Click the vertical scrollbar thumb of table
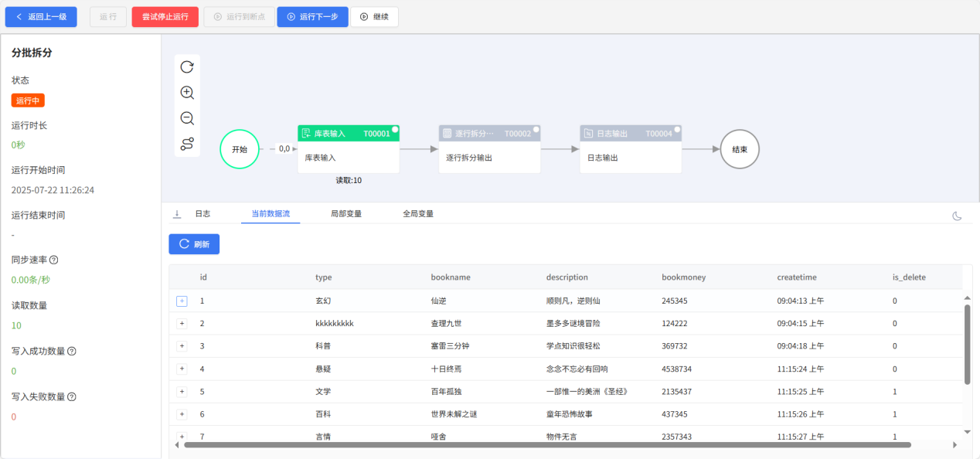This screenshot has height=459, width=980. (968, 344)
